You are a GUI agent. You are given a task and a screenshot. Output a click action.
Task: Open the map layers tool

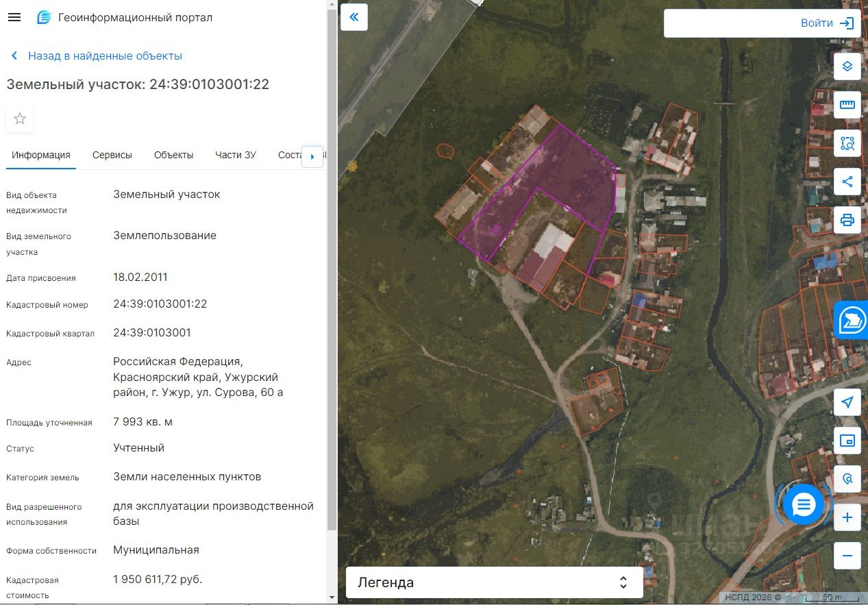[847, 66]
